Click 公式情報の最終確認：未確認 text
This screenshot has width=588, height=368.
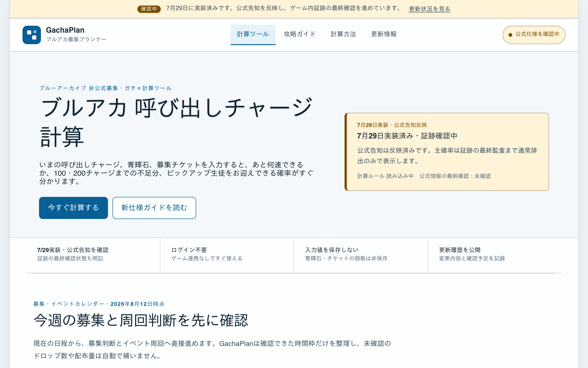pos(455,176)
